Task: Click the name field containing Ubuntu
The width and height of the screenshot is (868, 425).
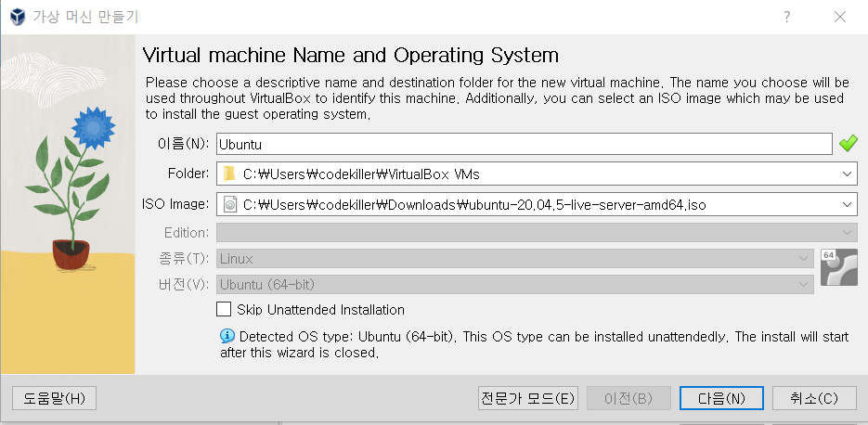Action: click(x=525, y=144)
